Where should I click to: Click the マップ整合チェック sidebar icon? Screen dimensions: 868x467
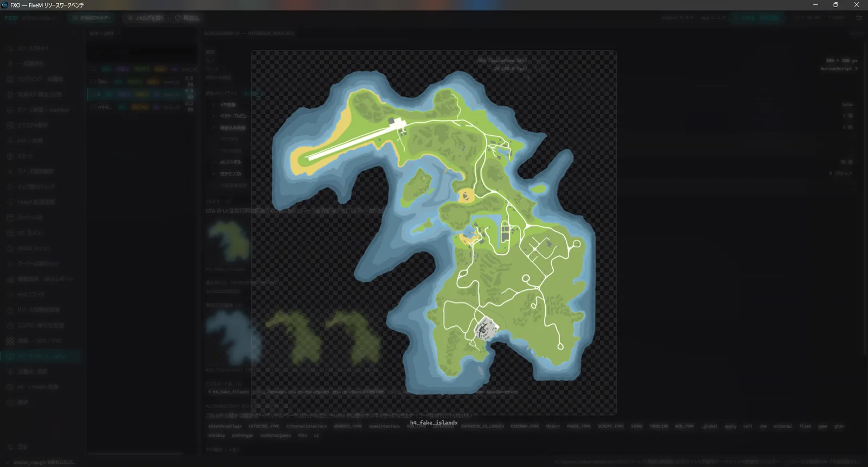pos(10,187)
